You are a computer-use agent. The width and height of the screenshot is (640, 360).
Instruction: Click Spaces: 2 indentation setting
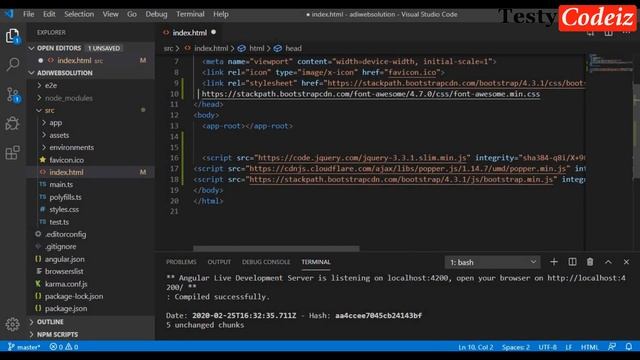(516, 347)
